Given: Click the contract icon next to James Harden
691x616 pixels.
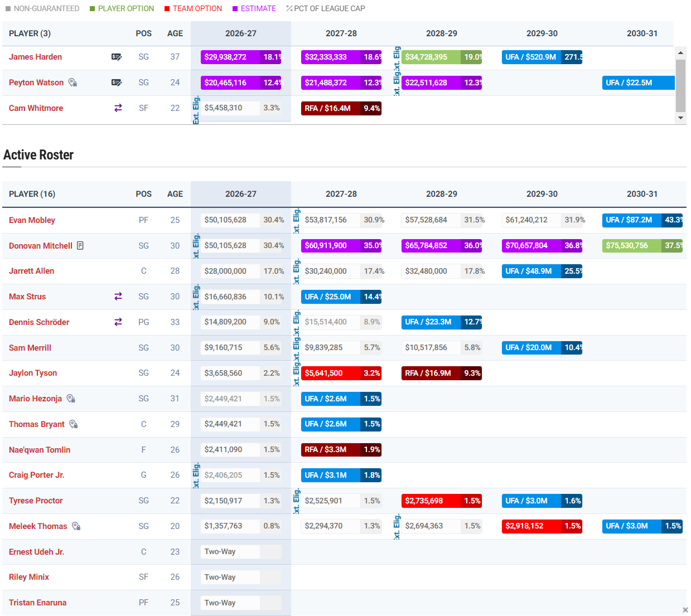Looking at the screenshot, I should point(117,57).
